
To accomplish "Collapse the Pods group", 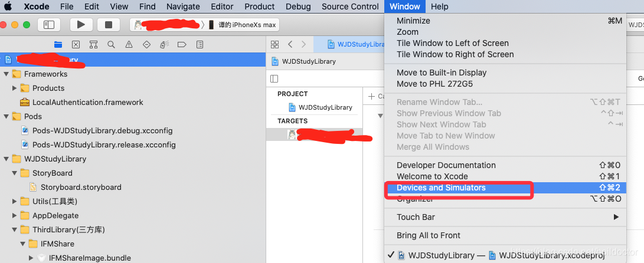I will coord(6,117).
